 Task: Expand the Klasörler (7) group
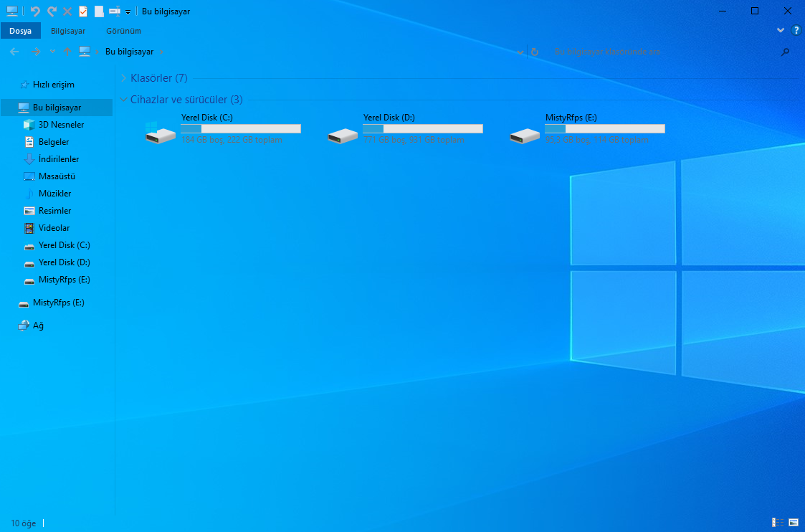123,78
